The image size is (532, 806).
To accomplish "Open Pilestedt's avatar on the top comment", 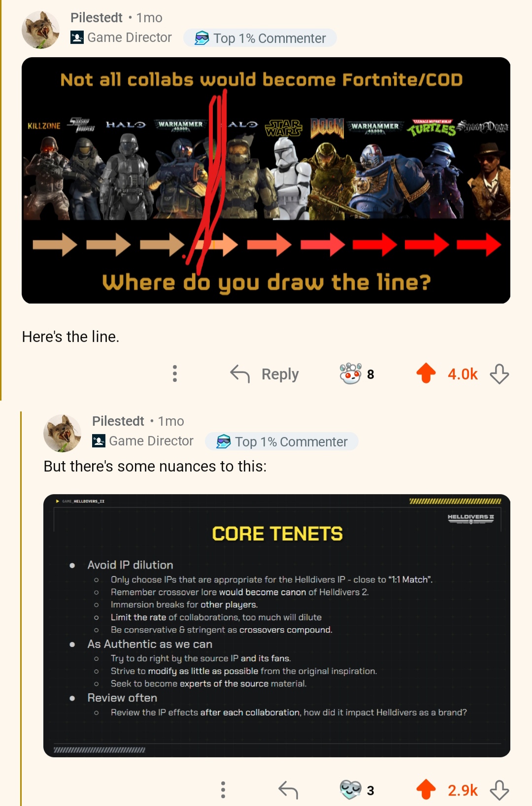I will coord(40,30).
